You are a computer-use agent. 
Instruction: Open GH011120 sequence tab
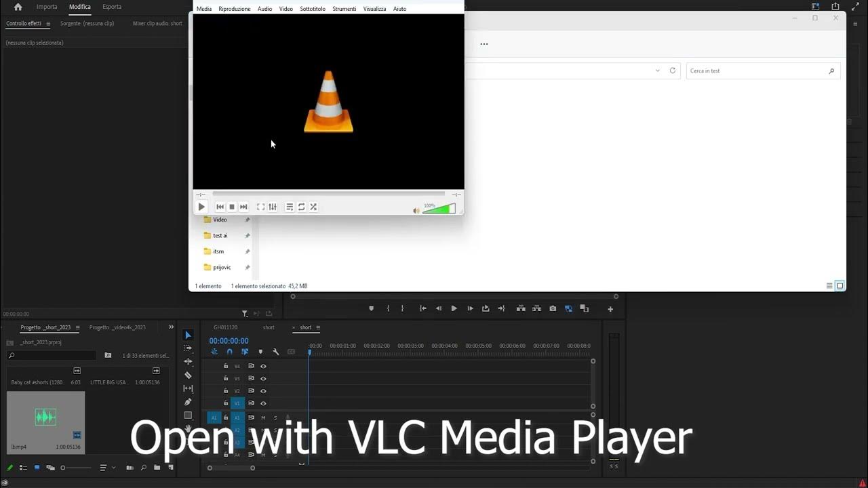click(225, 327)
